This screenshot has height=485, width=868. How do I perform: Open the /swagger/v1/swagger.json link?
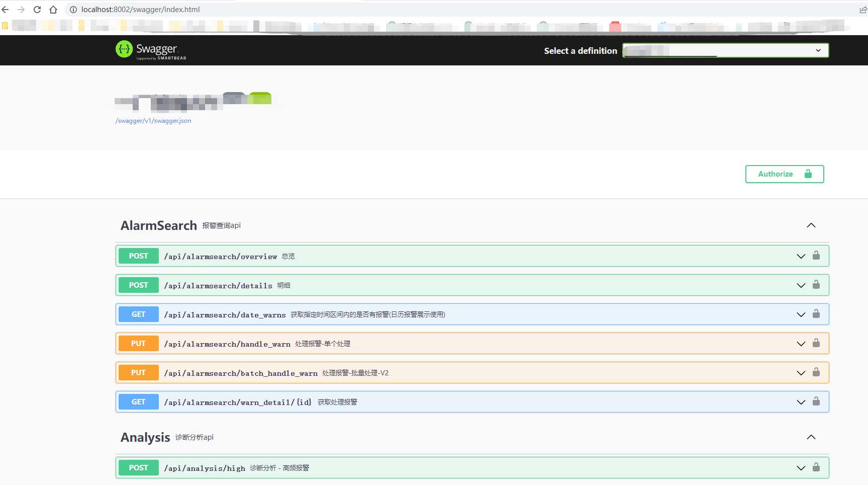click(153, 121)
